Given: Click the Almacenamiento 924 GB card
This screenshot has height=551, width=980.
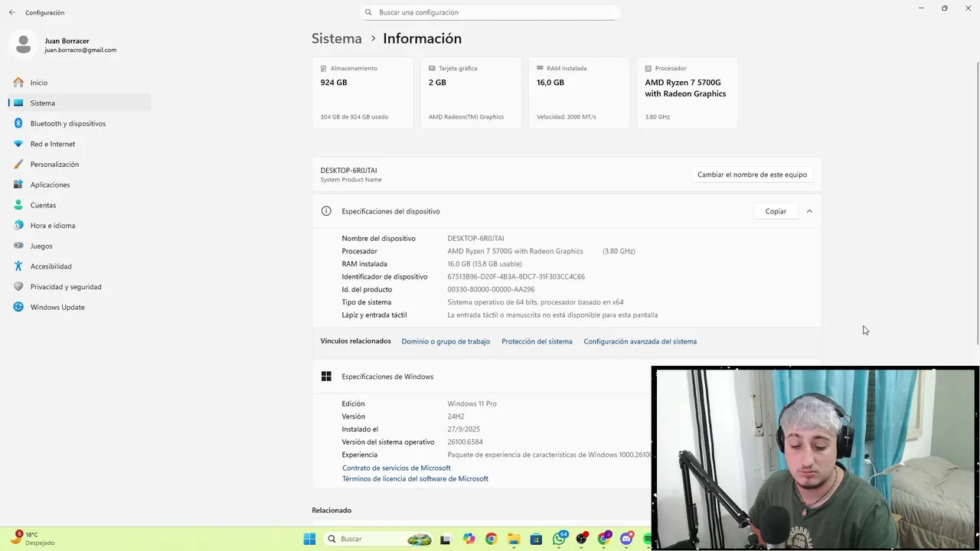Looking at the screenshot, I should (x=363, y=93).
